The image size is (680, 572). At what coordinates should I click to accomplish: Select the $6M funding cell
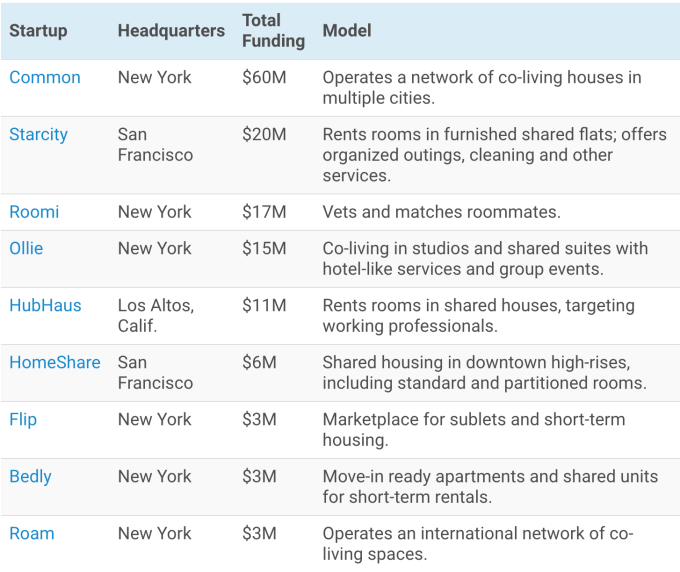click(x=259, y=363)
